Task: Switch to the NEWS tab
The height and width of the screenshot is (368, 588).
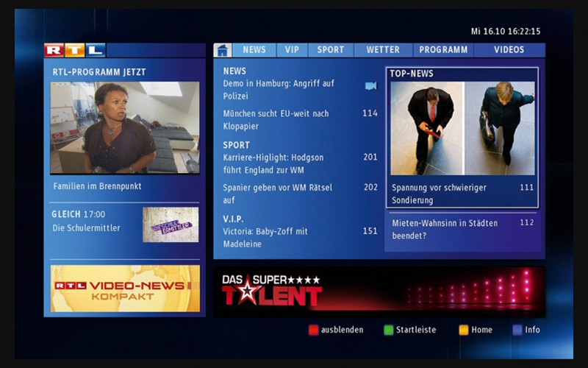Action: pyautogui.click(x=254, y=50)
